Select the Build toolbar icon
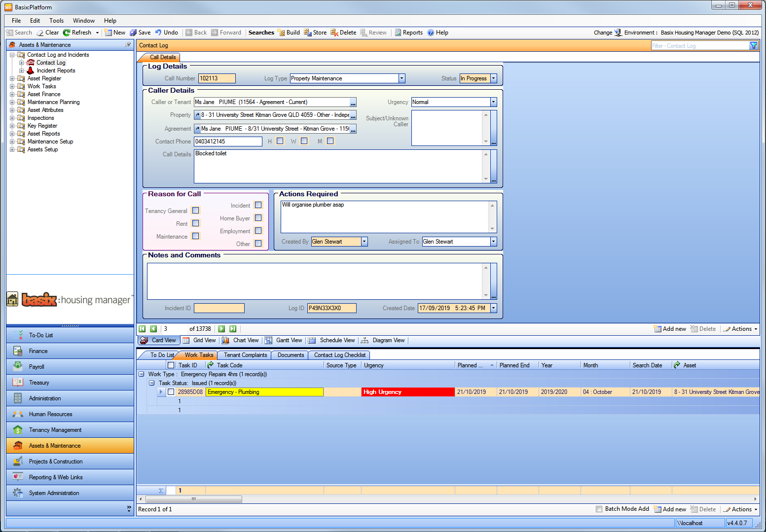 [x=289, y=32]
